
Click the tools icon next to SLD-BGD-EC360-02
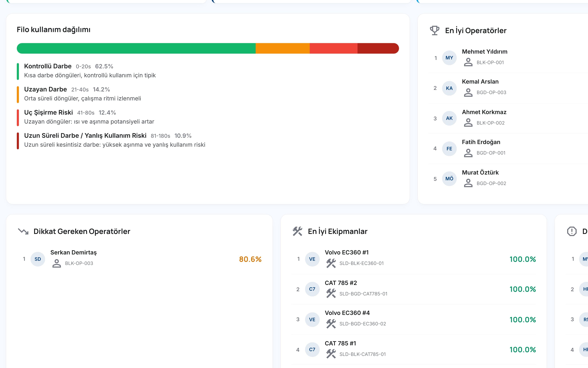coord(331,324)
